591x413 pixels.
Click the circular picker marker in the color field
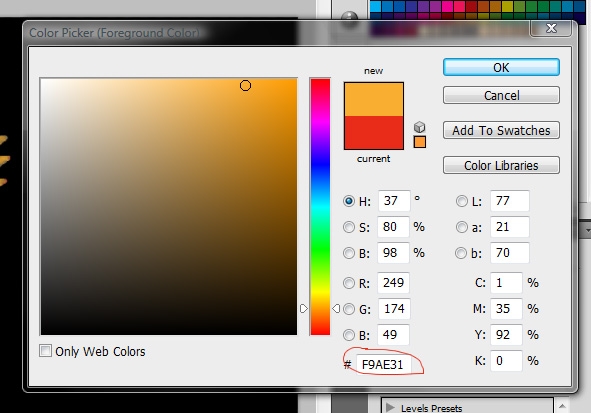[x=245, y=86]
